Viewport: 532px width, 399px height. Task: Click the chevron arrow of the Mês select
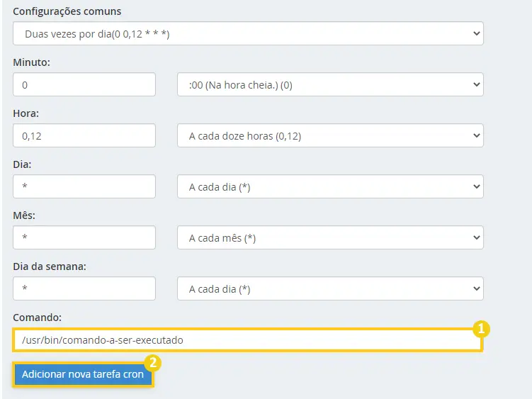[476, 237]
